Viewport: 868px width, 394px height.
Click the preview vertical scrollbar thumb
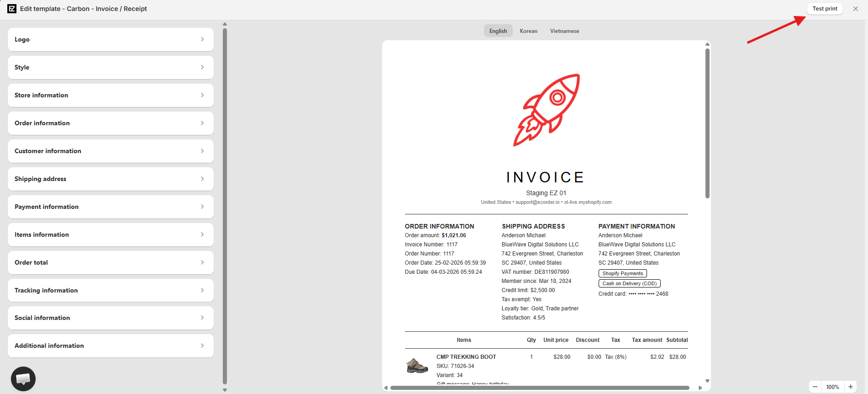707,123
